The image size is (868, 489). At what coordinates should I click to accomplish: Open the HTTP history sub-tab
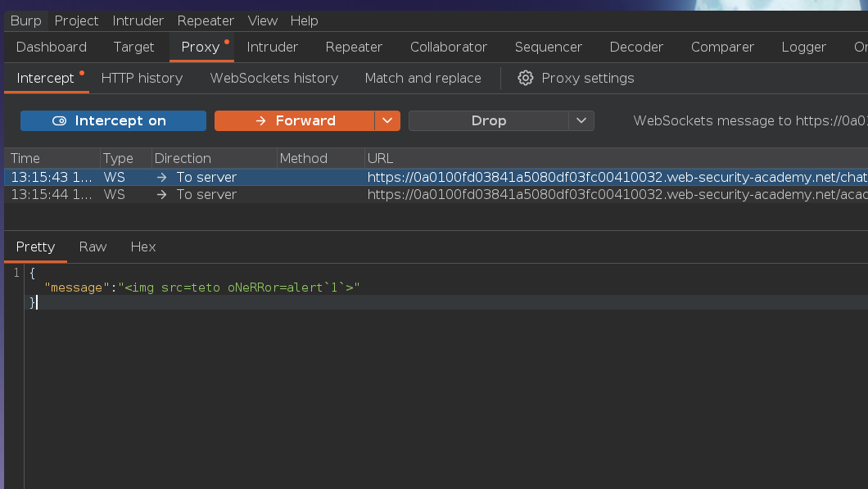(142, 78)
